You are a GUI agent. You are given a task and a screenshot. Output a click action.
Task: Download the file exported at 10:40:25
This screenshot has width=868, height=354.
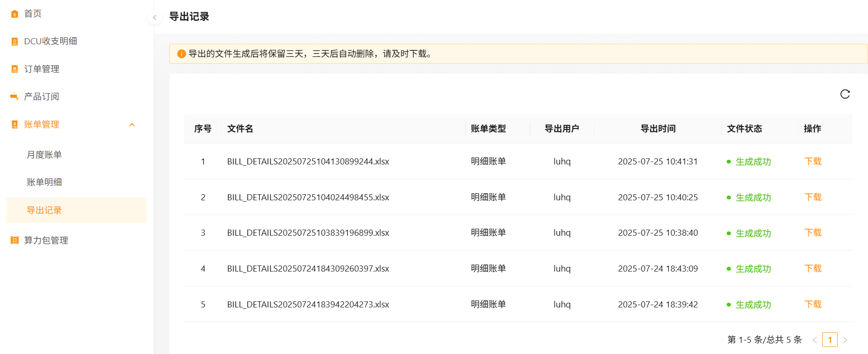coord(812,197)
